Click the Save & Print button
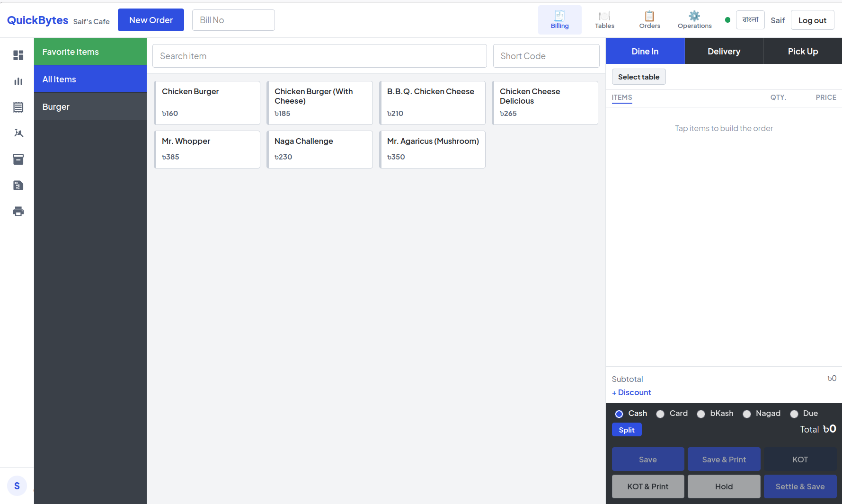The width and height of the screenshot is (842, 504). tap(724, 460)
